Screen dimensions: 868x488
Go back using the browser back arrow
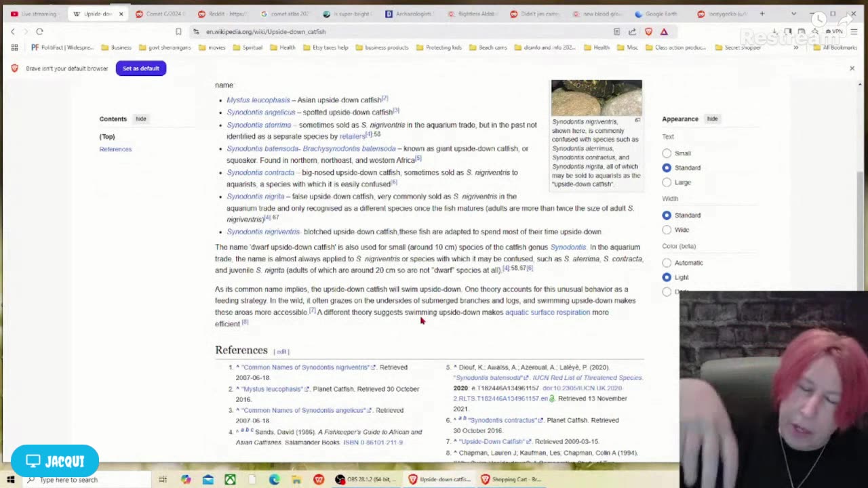[x=12, y=31]
